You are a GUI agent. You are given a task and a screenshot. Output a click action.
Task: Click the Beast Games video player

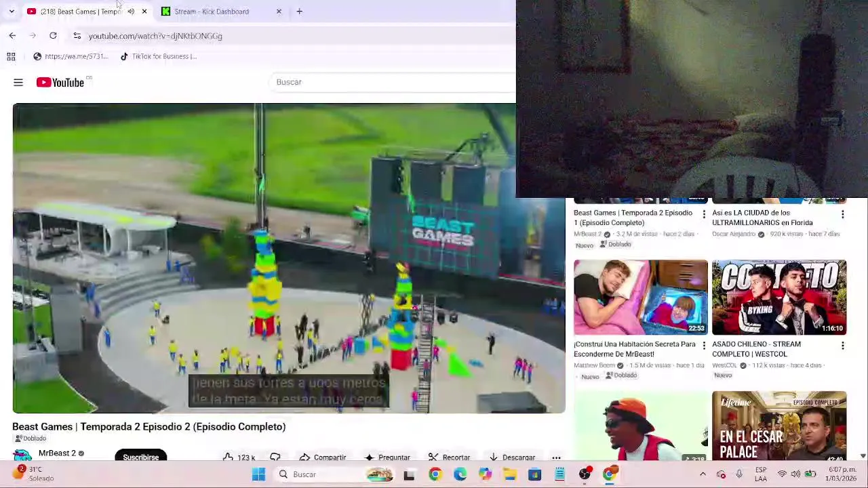pyautogui.click(x=289, y=258)
